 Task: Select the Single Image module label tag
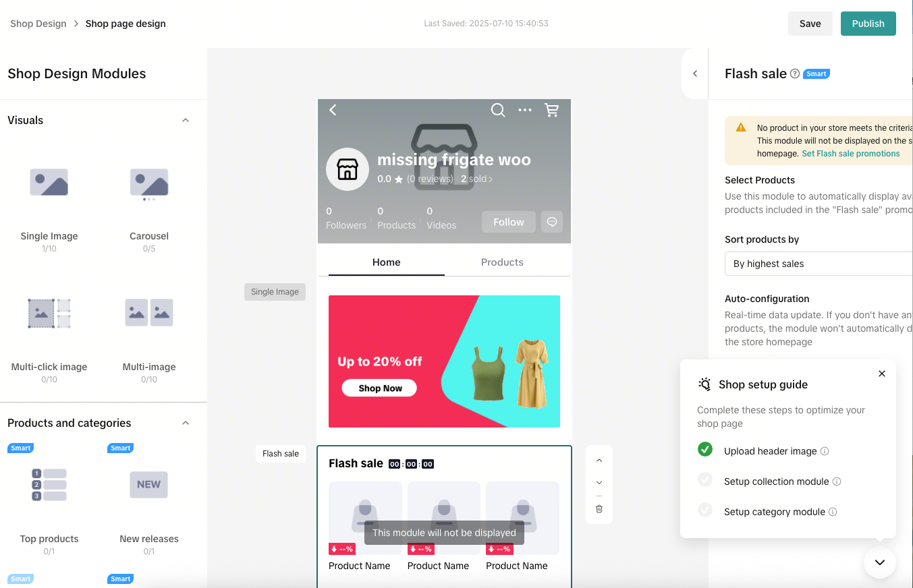(275, 292)
